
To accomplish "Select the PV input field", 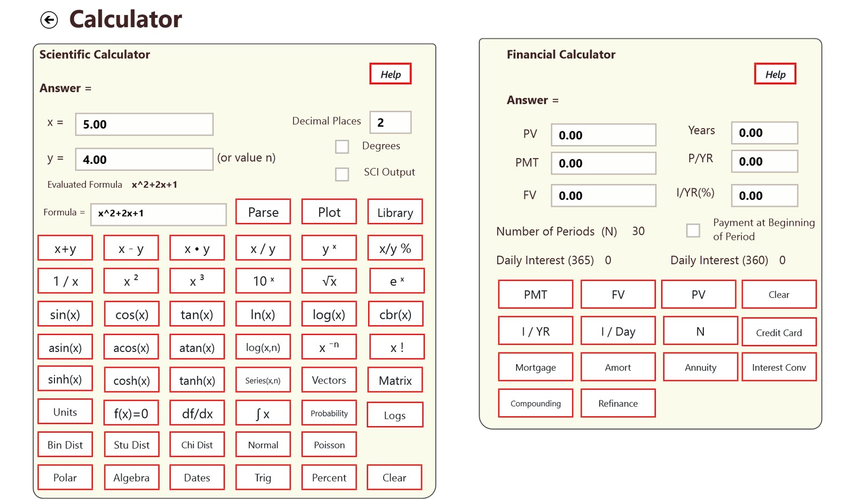I will (x=603, y=135).
